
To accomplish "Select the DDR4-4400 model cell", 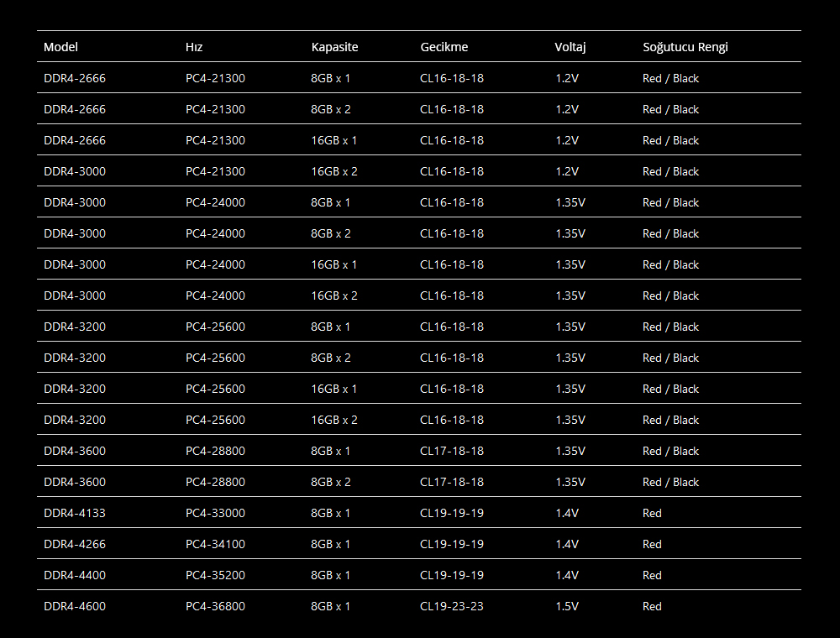I will point(75,575).
